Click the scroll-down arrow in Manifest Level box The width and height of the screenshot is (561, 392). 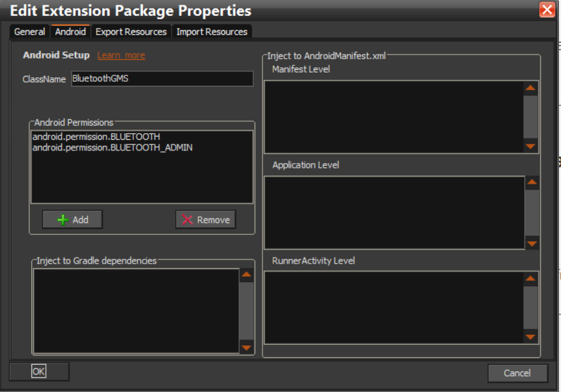tap(530, 146)
